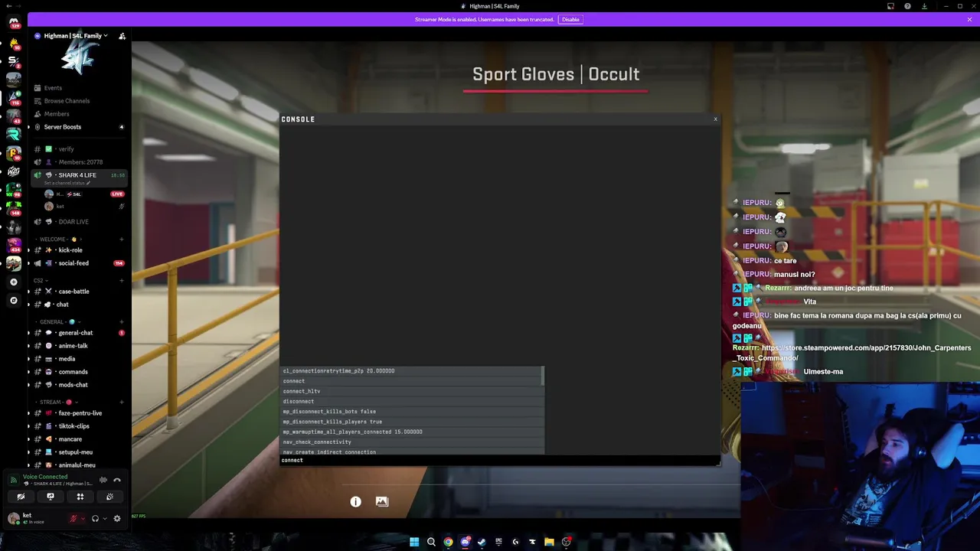Click the red LIVE badge in voice channel

(x=117, y=194)
